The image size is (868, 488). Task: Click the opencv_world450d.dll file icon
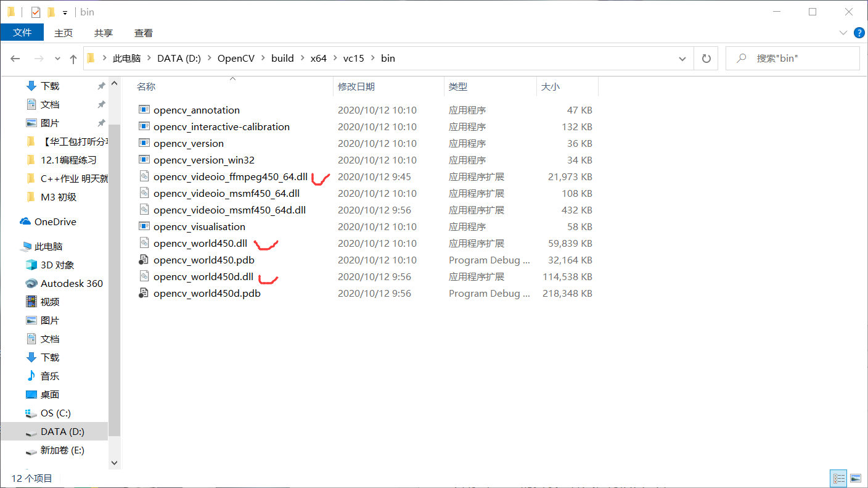pyautogui.click(x=144, y=276)
